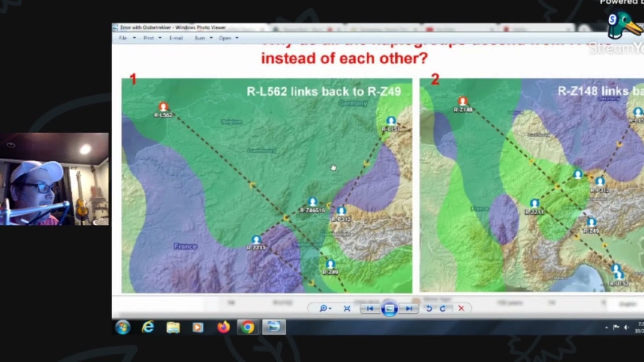Click the R-Z211 marker on map 1
This screenshot has width=644, height=362.
tap(256, 240)
